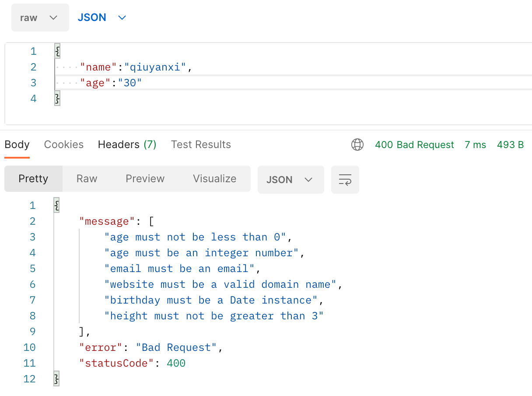532x396 pixels.
Task: Switch to the Cookies response tab
Action: pyautogui.click(x=64, y=145)
